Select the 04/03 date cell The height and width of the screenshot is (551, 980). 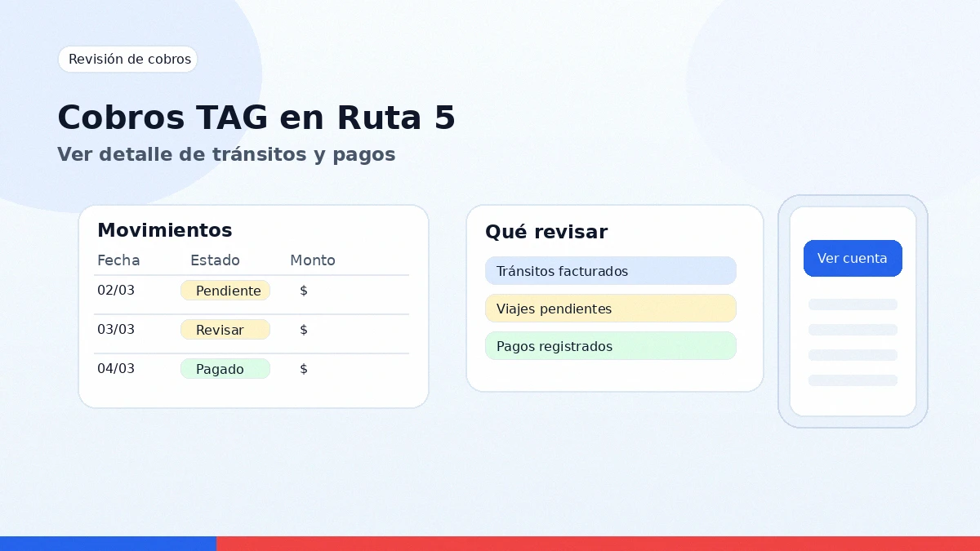(116, 369)
